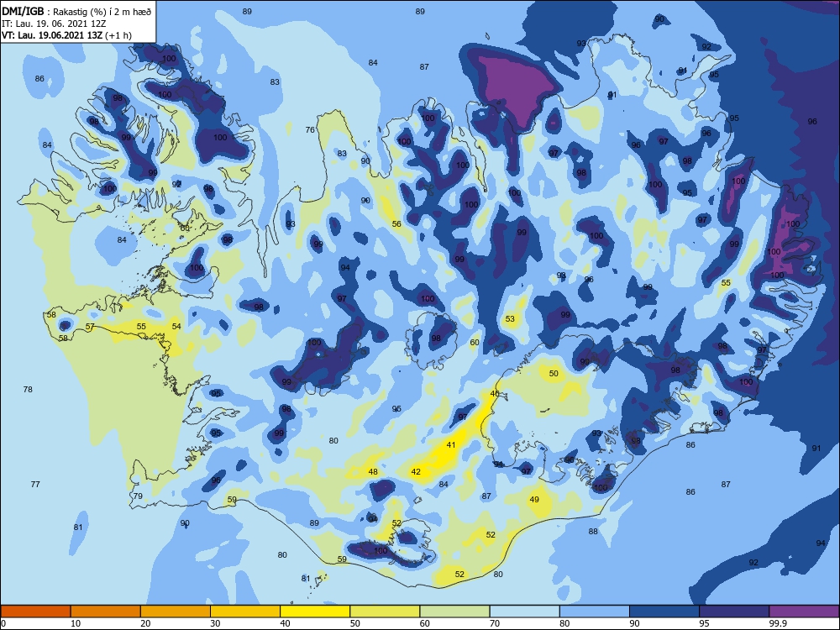This screenshot has width=840, height=630.
Task: Click the legend tick label "70"
Action: point(495,623)
